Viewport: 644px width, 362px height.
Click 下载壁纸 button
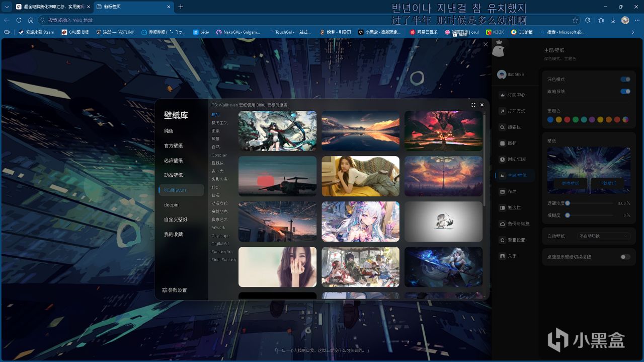tap(607, 184)
